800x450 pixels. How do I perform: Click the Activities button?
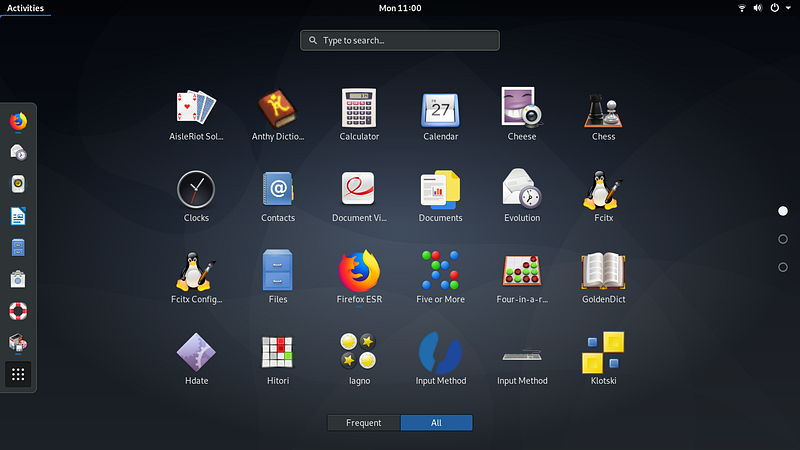coord(25,8)
